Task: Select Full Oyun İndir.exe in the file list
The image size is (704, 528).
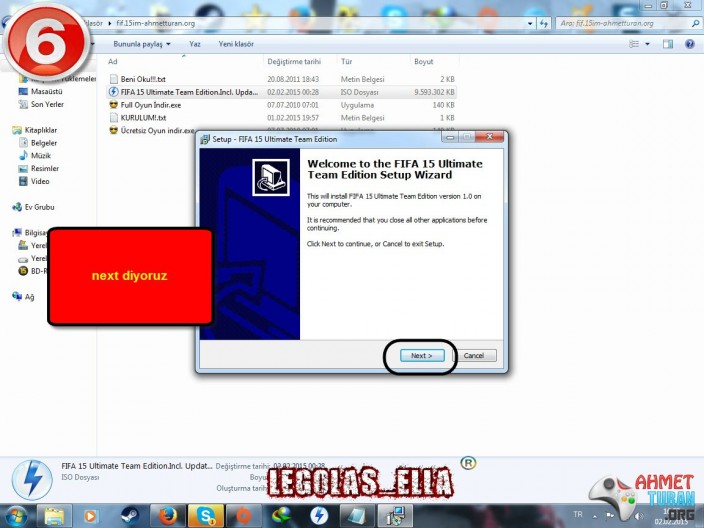Action: (151, 105)
